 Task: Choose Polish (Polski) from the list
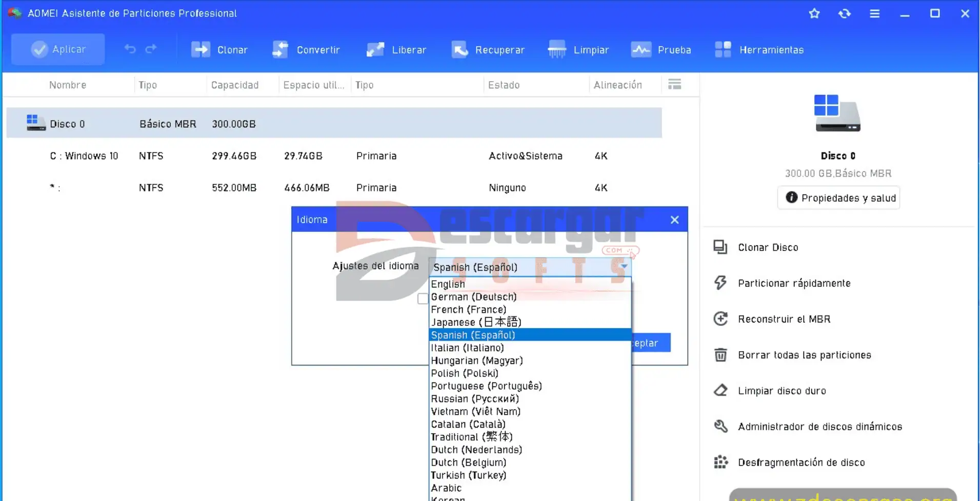[530, 373]
